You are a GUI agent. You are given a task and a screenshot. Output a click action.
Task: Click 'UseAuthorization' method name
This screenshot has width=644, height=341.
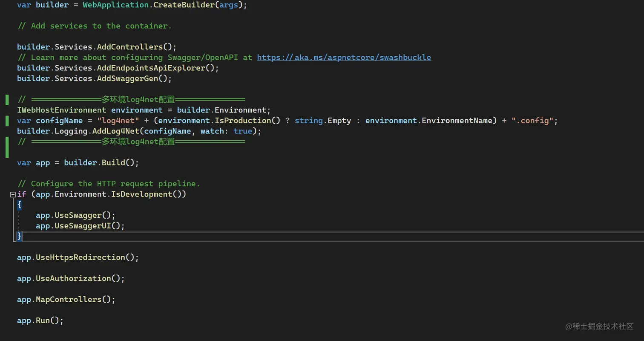(x=73, y=278)
